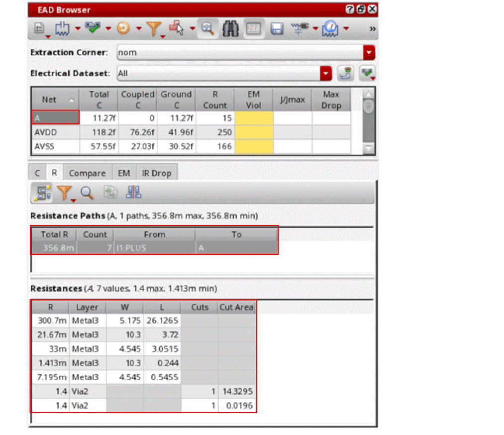Select the 300.7m Metal3 resistance row

pyautogui.click(x=144, y=321)
